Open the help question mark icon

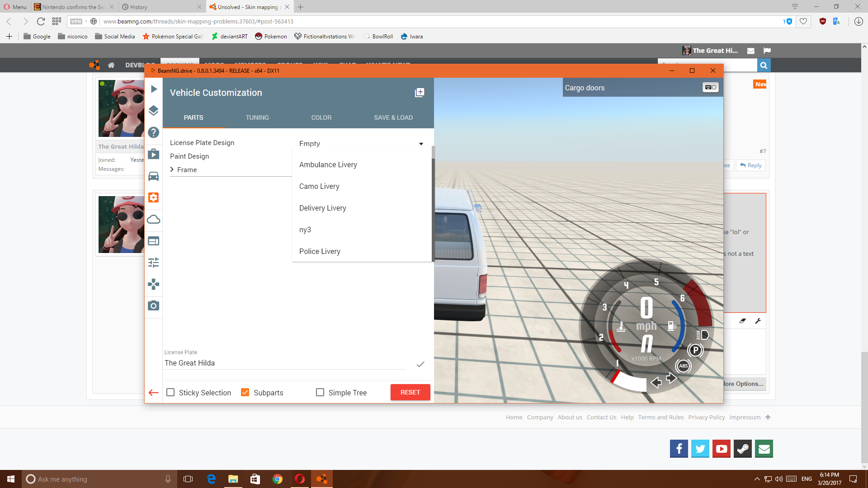154,132
